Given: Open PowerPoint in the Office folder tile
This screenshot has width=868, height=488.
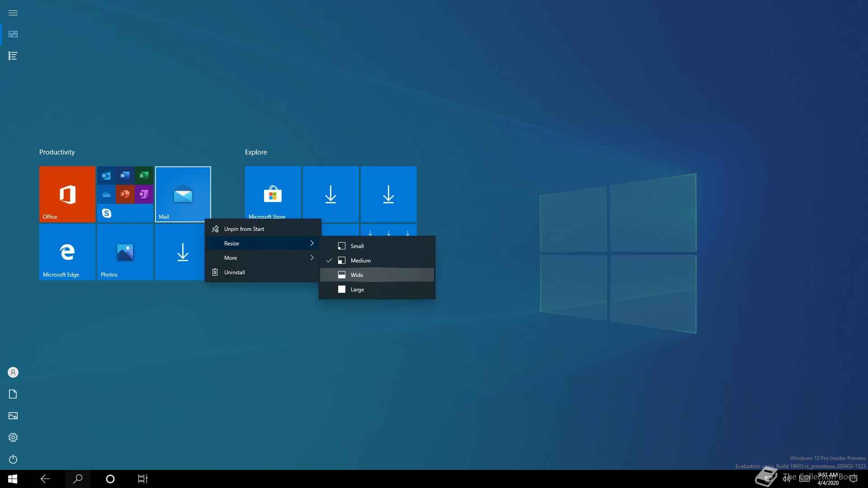Looking at the screenshot, I should click(125, 194).
